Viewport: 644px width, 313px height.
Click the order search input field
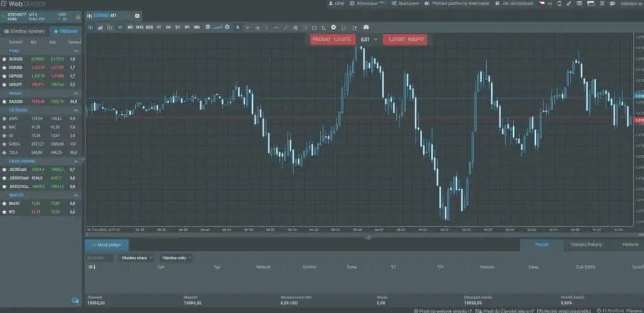(100, 258)
